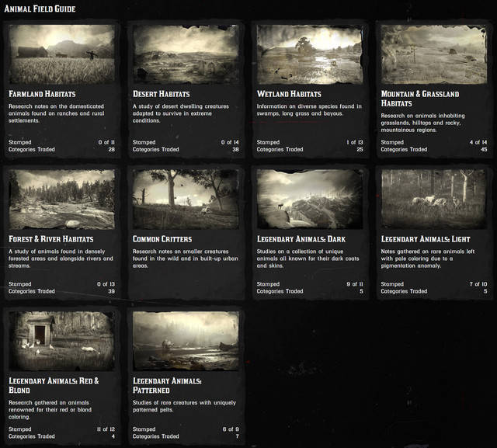The width and height of the screenshot is (497, 448).
Task: Open the Legendary Animals: Red & Blond thumbnail
Action: point(62,341)
